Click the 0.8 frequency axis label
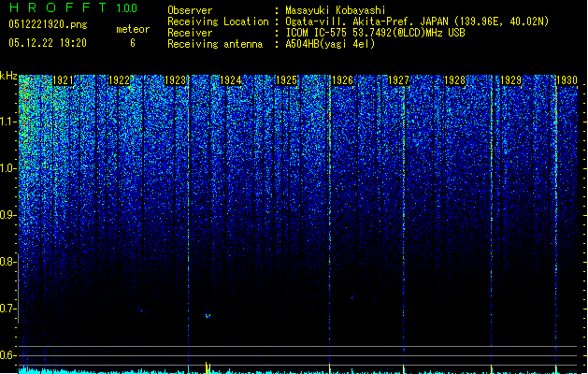588x374 pixels. point(7,262)
